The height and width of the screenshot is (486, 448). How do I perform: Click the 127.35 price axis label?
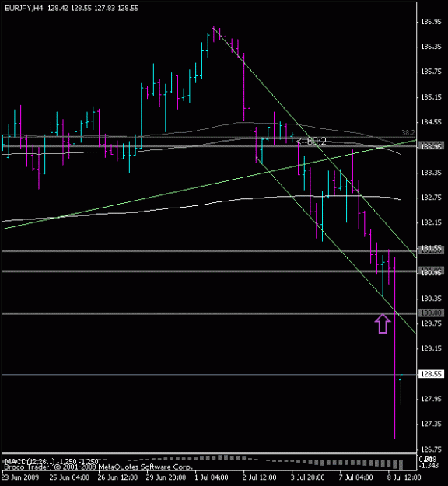click(431, 424)
